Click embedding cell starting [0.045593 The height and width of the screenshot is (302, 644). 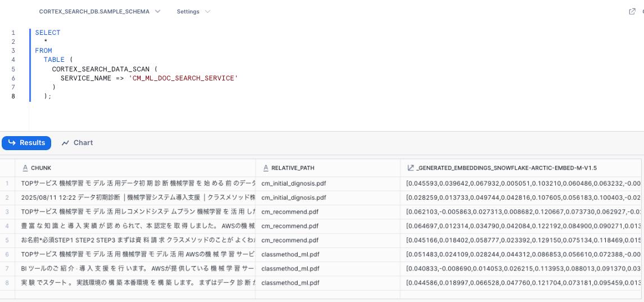(521, 184)
